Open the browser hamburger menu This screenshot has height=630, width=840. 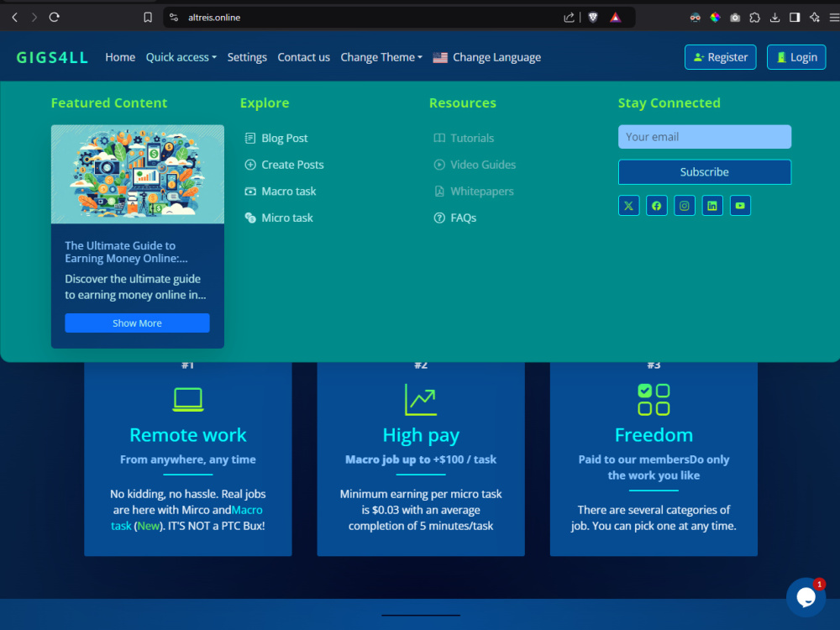tap(834, 17)
